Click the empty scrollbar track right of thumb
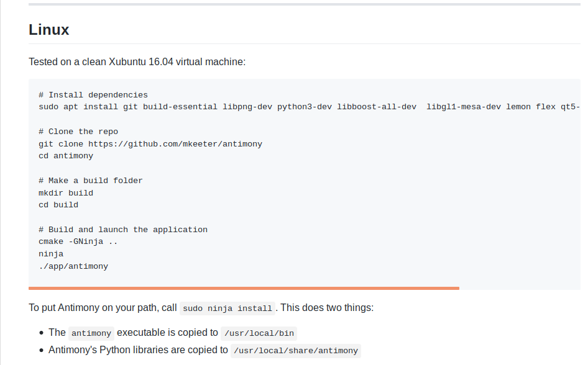This screenshot has width=588, height=365. pyautogui.click(x=520, y=288)
